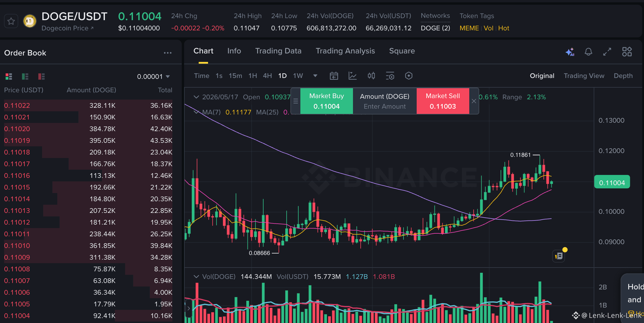The width and height of the screenshot is (644, 323).
Task: Grab the quick order panel drag handle
Action: (296, 101)
